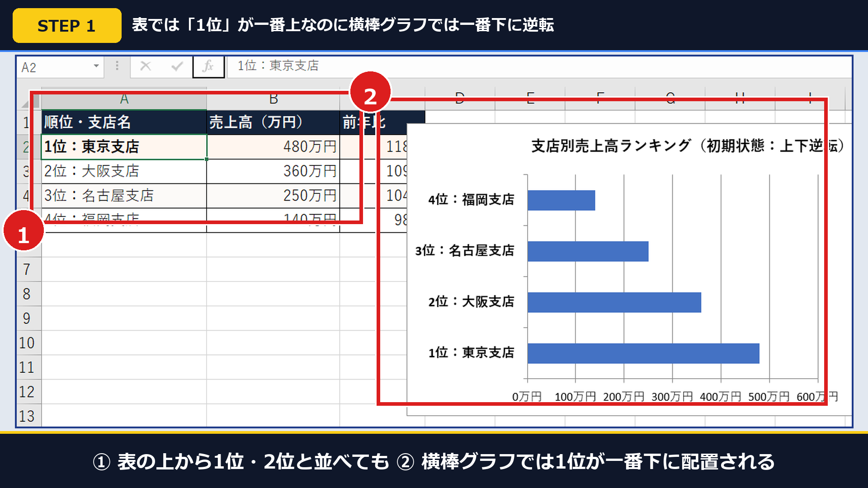Click the formula bar cancel X icon

(x=146, y=66)
